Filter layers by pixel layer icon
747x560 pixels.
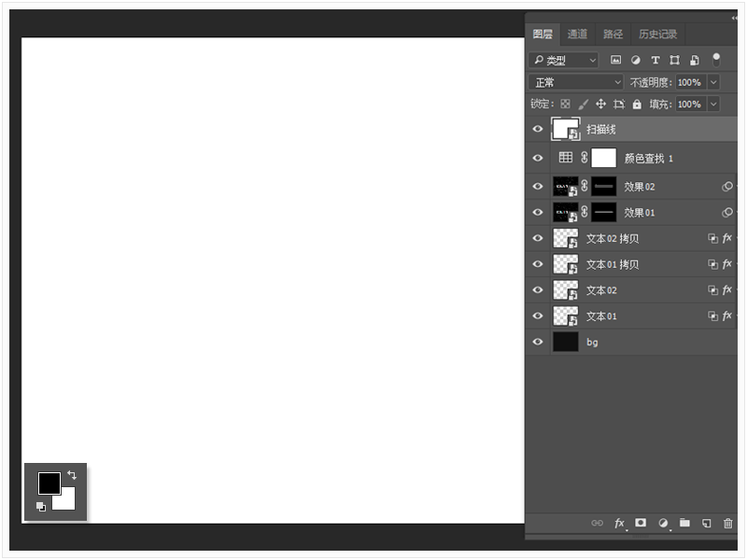[x=615, y=60]
